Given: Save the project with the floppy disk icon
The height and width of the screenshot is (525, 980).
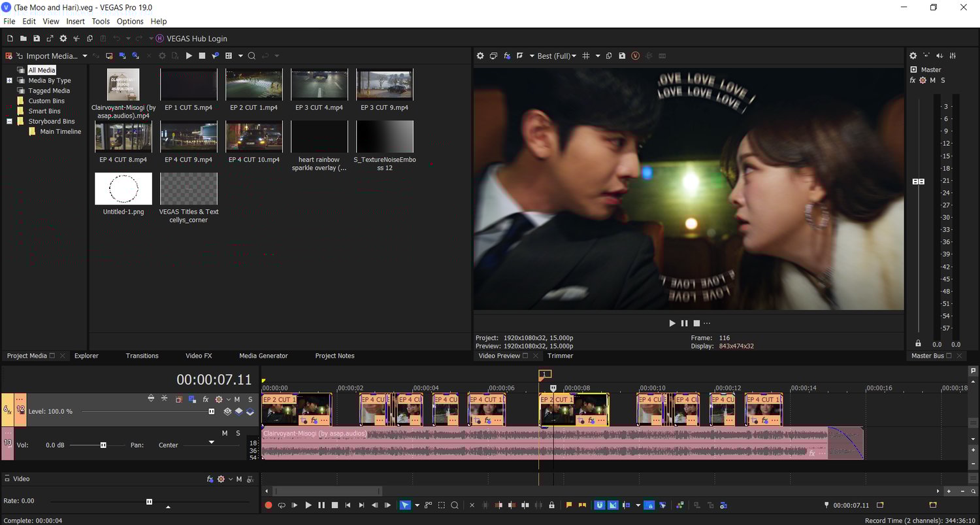Looking at the screenshot, I should (x=37, y=39).
